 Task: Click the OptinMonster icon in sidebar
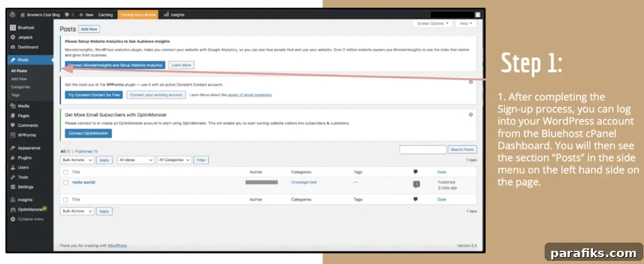tap(13, 209)
